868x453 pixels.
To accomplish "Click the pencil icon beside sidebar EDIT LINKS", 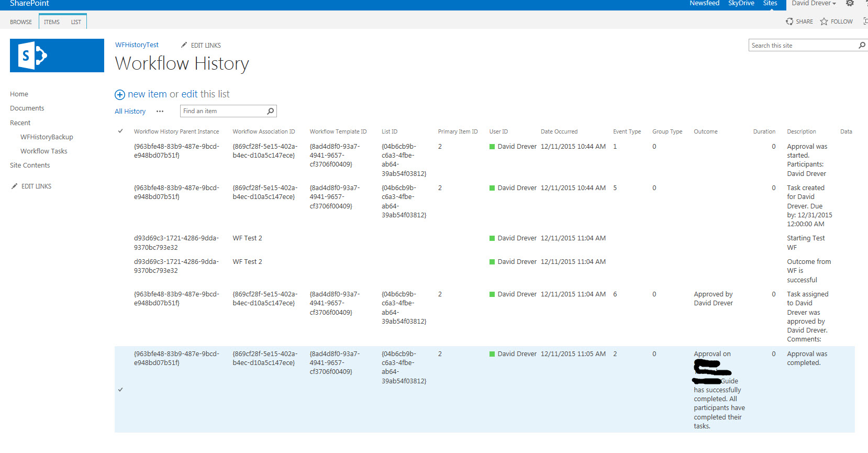I will click(14, 186).
